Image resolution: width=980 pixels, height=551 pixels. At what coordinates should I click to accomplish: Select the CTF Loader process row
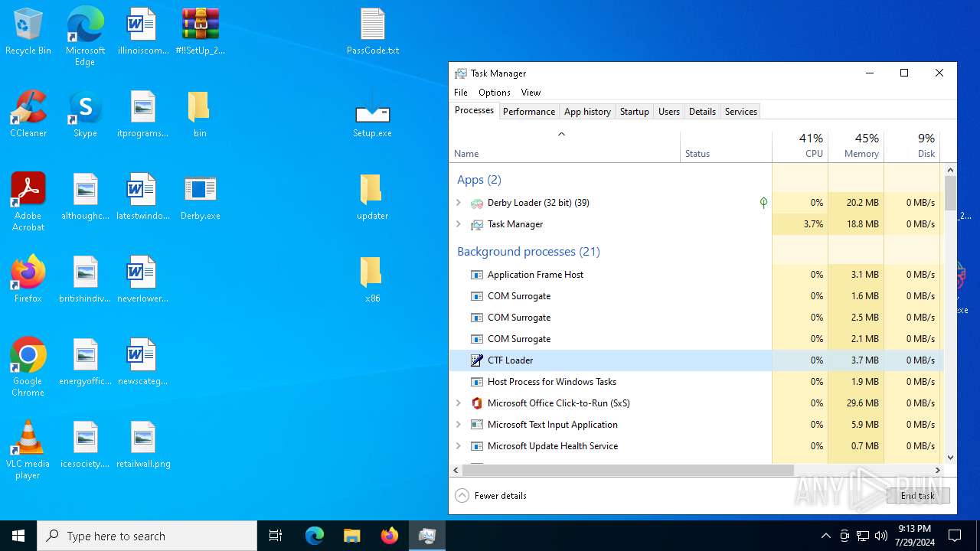pyautogui.click(x=696, y=360)
